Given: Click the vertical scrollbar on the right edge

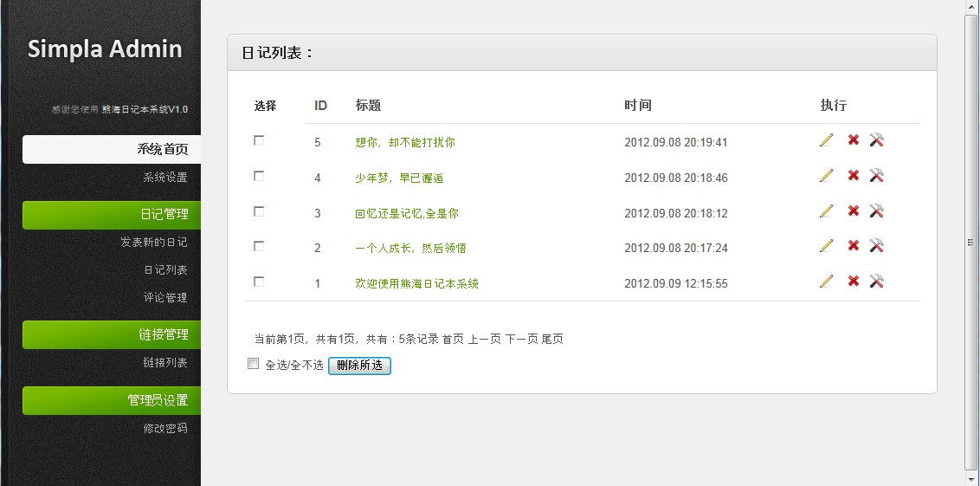Looking at the screenshot, I should (x=970, y=243).
